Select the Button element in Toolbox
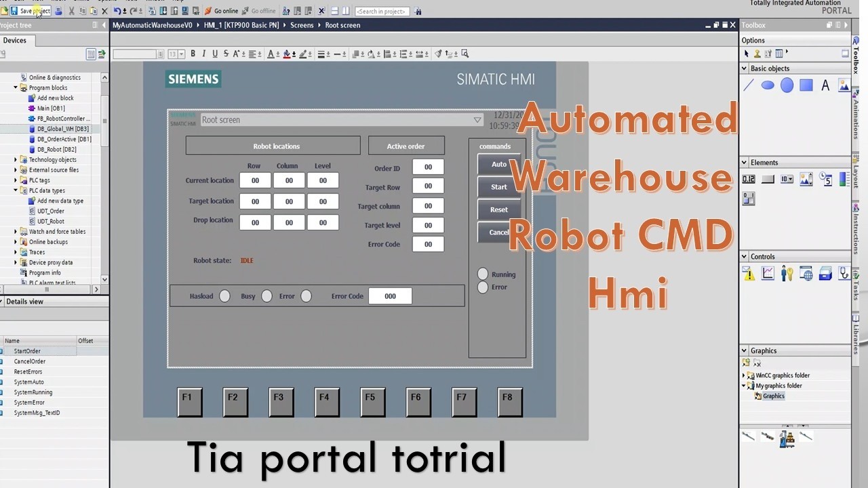Viewport: 868px width, 488px height. pos(768,179)
